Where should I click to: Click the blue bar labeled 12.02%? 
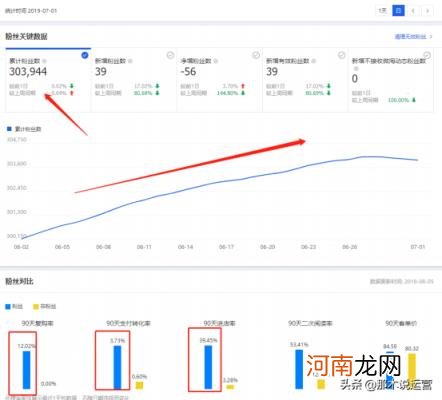tap(26, 370)
